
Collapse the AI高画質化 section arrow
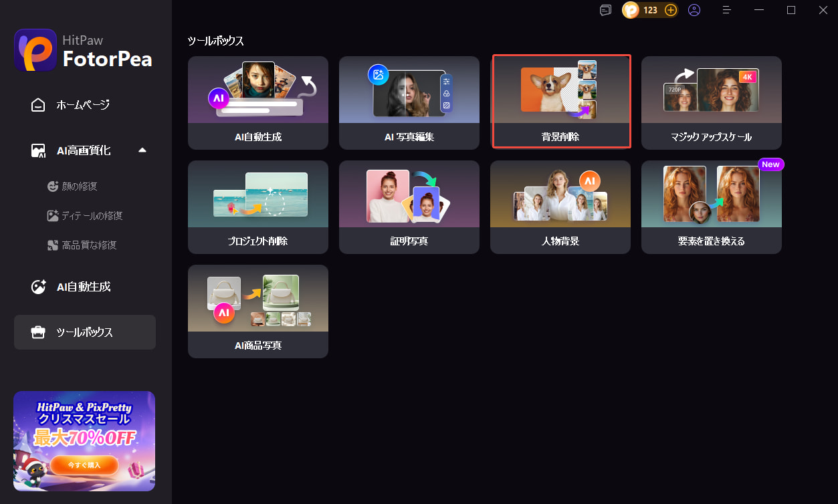[142, 150]
